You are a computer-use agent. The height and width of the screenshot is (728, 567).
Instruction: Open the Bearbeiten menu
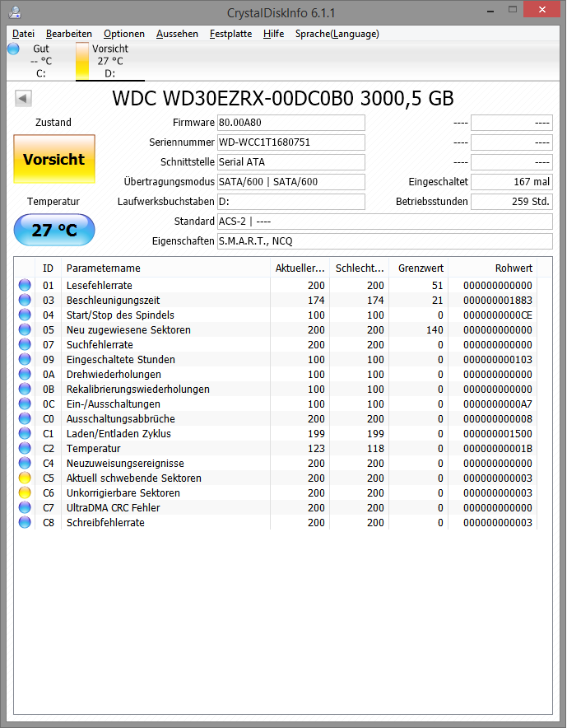(68, 34)
